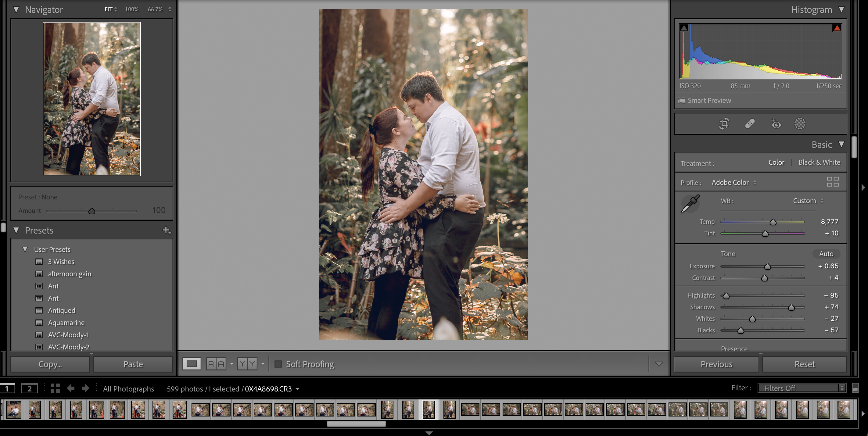The height and width of the screenshot is (436, 868).
Task: Select the Aquamarine preset
Action: tap(66, 323)
